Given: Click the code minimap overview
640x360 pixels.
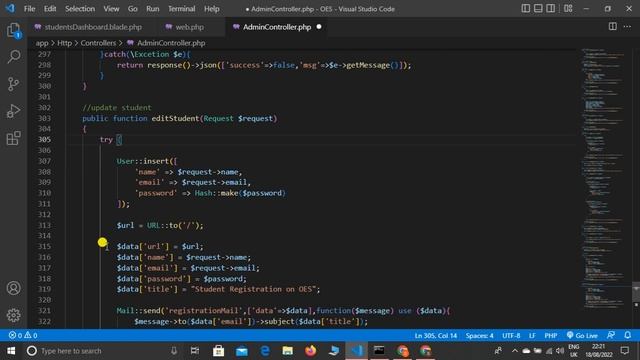Looking at the screenshot, I should pyautogui.click(x=604, y=180).
